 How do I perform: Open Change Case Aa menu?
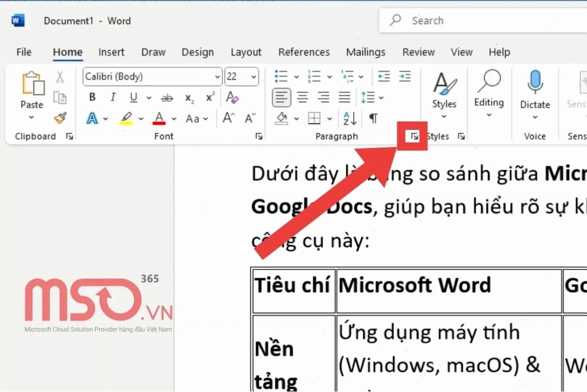[x=197, y=119]
